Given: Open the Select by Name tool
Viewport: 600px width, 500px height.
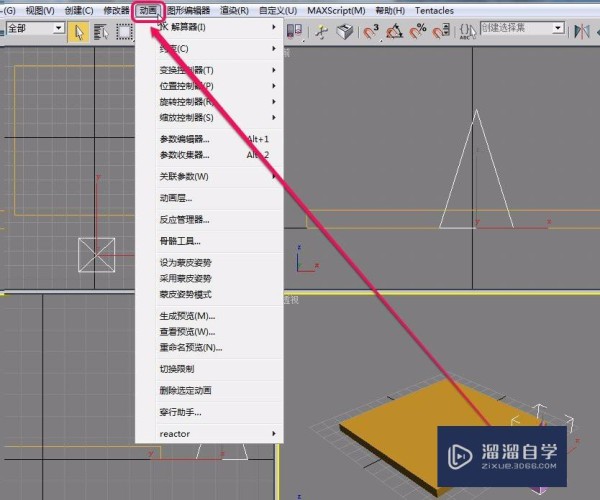Looking at the screenshot, I should (x=101, y=32).
